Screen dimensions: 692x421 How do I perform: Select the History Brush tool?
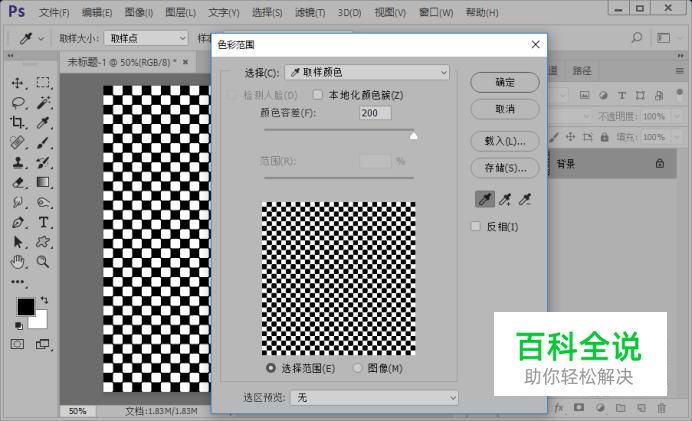[x=43, y=162]
